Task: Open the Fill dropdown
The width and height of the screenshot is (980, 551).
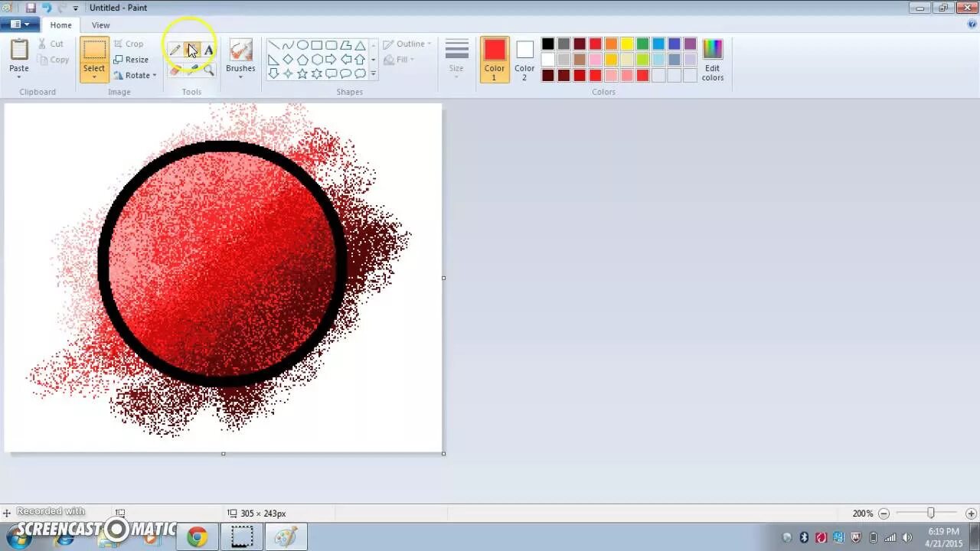Action: (399, 60)
